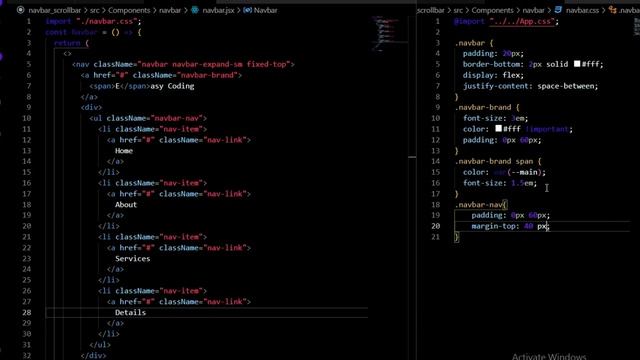This screenshot has height=360, width=640.
Task: Click the "display: flex" declaration
Action: click(493, 75)
